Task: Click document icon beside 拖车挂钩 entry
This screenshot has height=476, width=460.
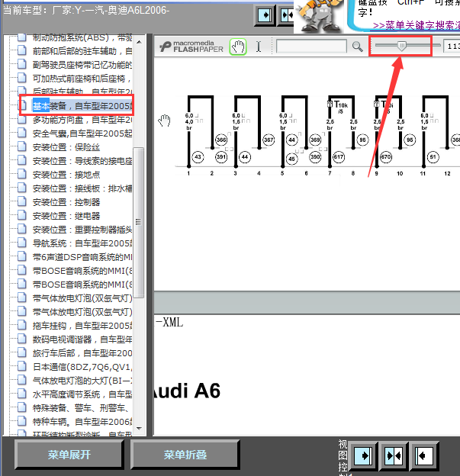Action: click(x=22, y=325)
